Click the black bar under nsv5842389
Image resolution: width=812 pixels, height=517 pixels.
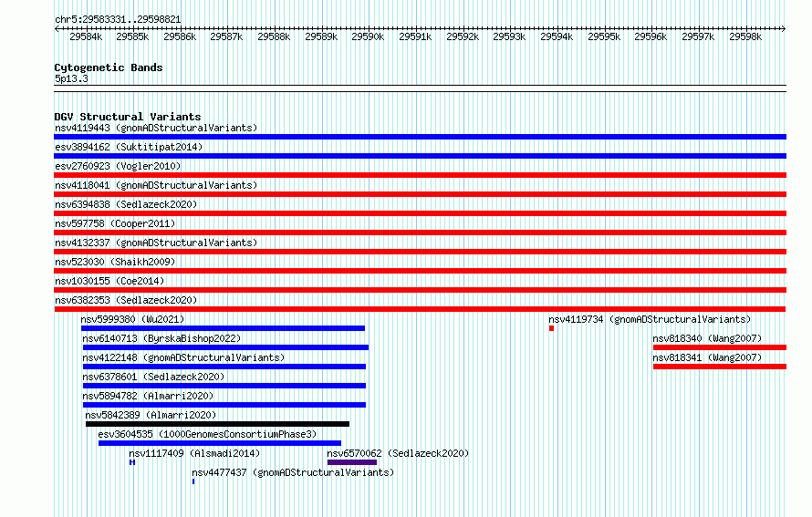pyautogui.click(x=217, y=424)
